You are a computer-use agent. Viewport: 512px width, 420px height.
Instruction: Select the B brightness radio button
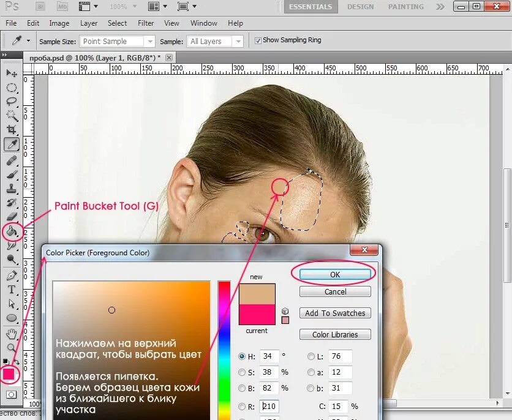242,388
